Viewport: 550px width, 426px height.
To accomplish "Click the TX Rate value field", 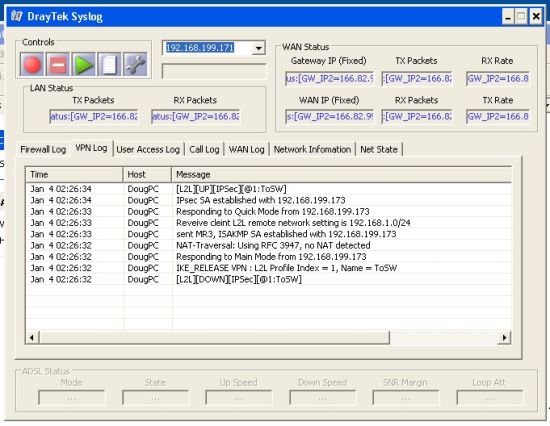I will coord(497,117).
